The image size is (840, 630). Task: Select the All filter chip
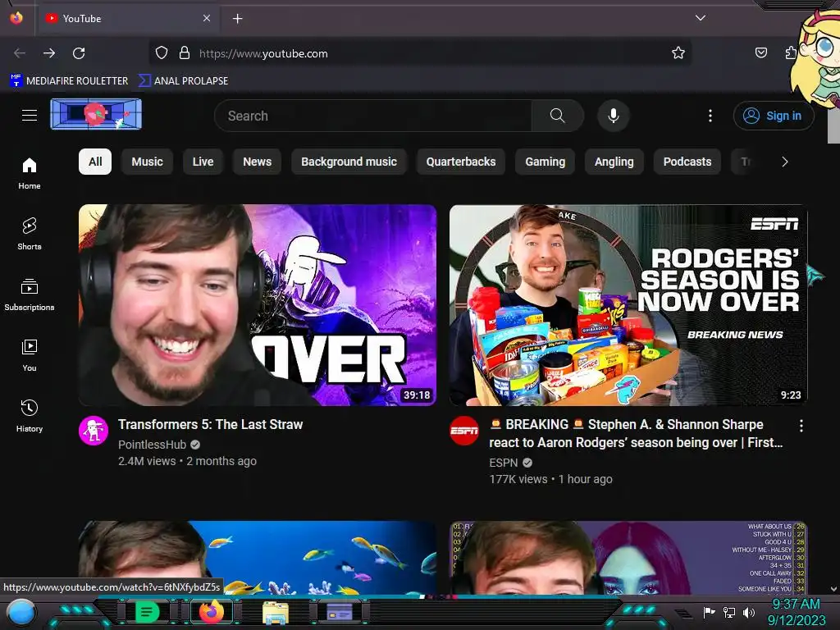(95, 162)
